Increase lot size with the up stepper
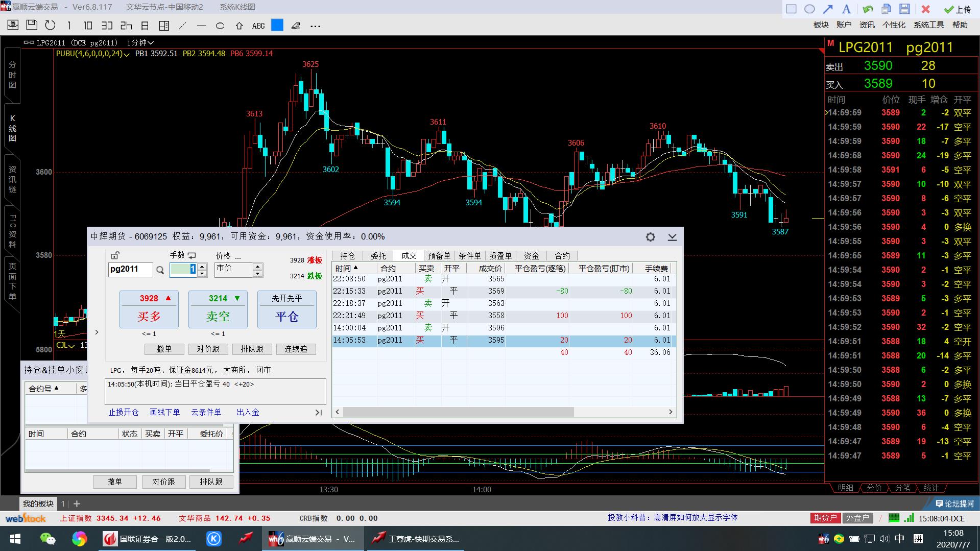Image resolution: width=980 pixels, height=551 pixels. pyautogui.click(x=202, y=267)
